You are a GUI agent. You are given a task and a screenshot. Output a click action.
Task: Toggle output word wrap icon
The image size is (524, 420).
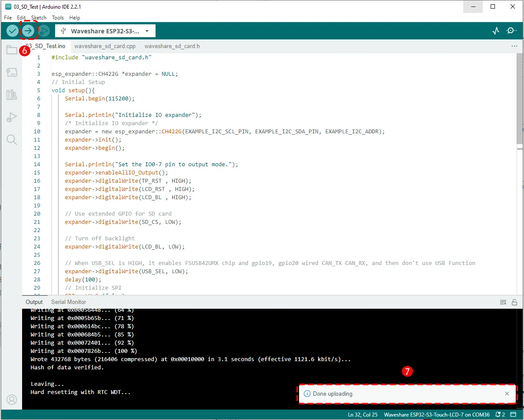(503, 302)
